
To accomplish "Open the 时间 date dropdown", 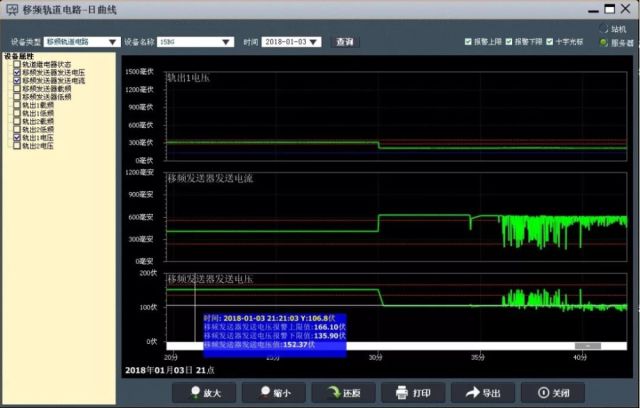I will [291, 42].
